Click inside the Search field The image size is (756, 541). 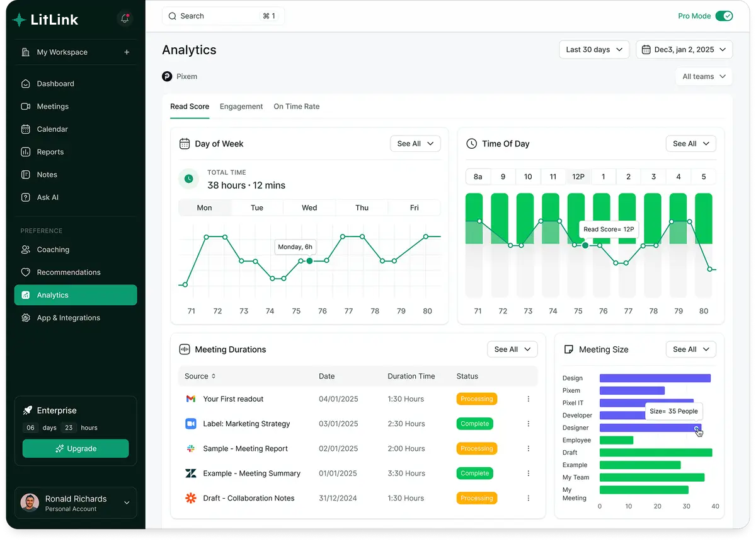[214, 16]
